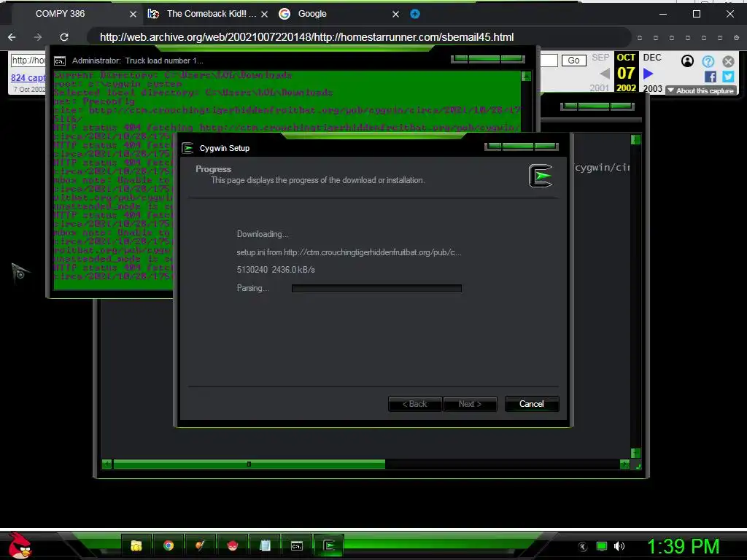Click the 5130240 2436.0 kB/s text
747x560 pixels.
tap(276, 270)
